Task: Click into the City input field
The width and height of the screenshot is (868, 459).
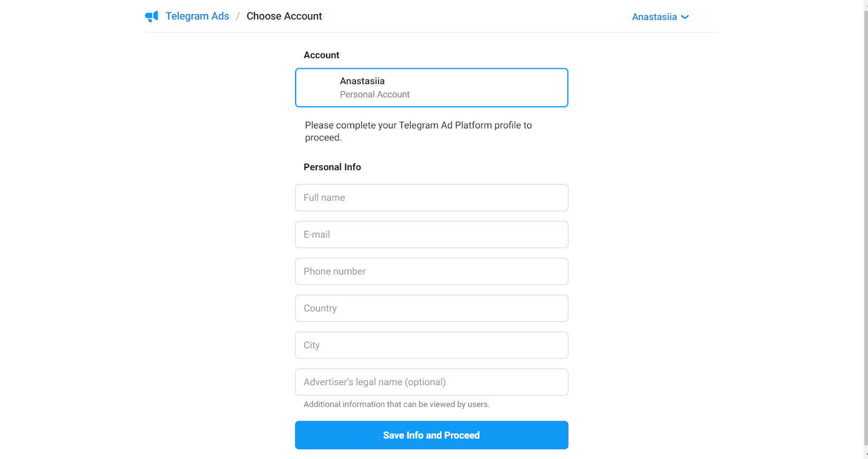Action: coord(431,345)
